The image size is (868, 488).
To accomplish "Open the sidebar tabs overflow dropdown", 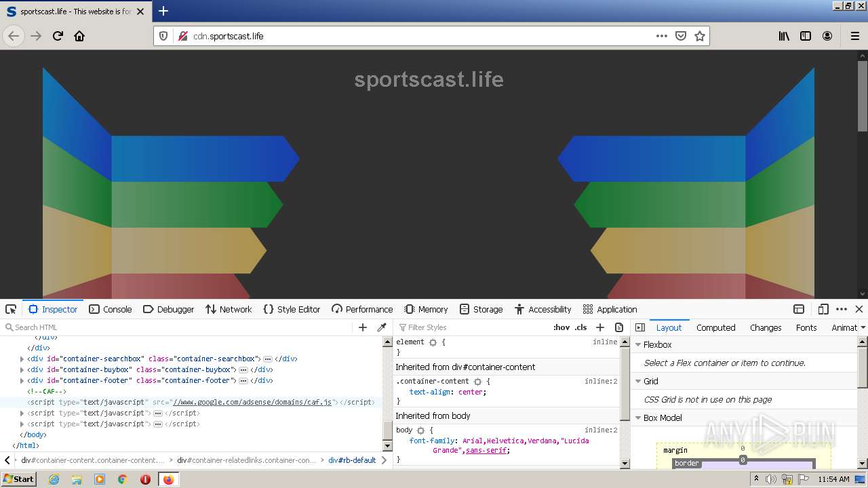I will pyautogui.click(x=863, y=327).
